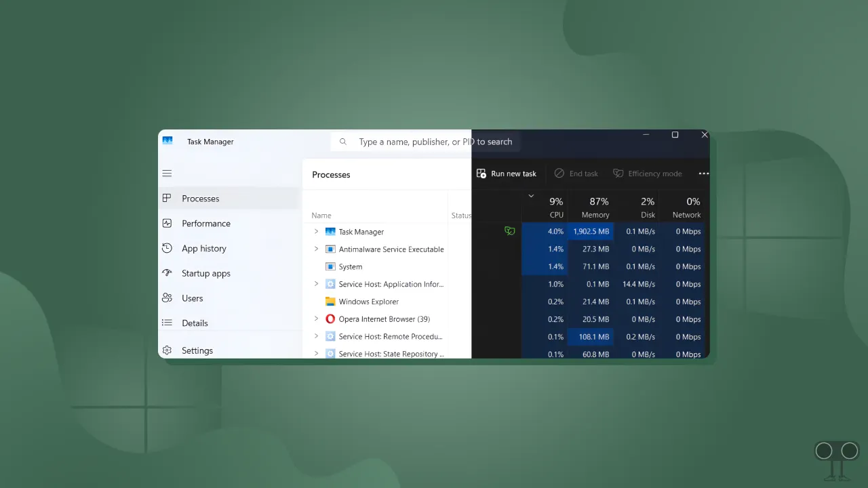Screen dimensions: 868x488
Task: Click the System process icon
Action: tap(330, 266)
